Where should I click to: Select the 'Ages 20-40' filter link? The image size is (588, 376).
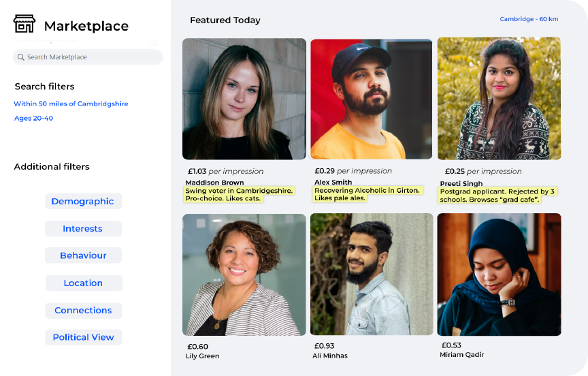pyautogui.click(x=33, y=119)
